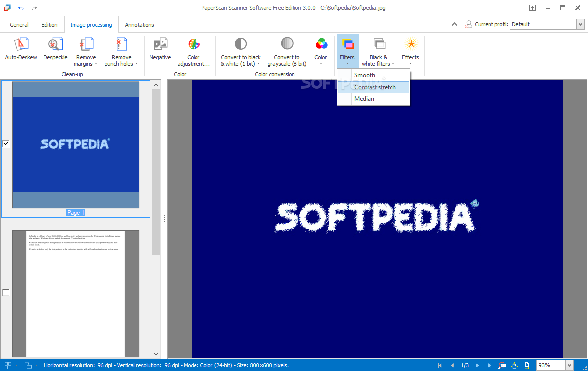This screenshot has height=371, width=588.
Task: Collapse the ribbon with the chevron
Action: click(454, 24)
